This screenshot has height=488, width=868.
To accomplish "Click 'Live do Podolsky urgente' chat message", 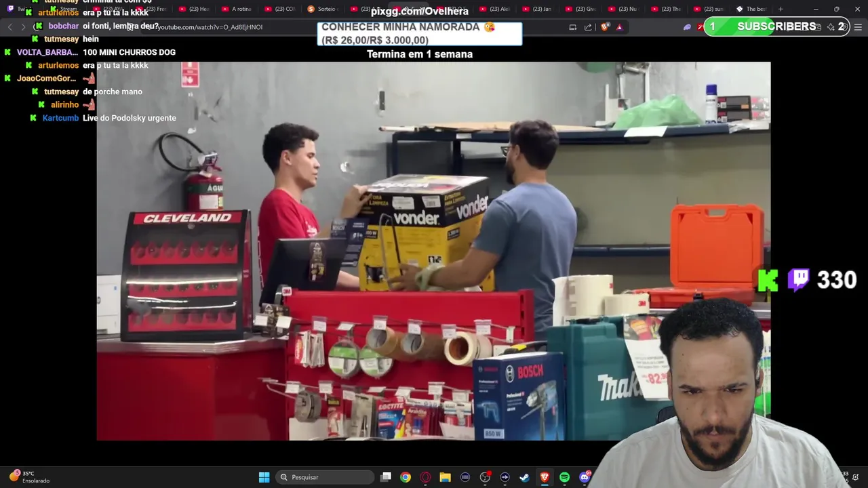I will [130, 118].
